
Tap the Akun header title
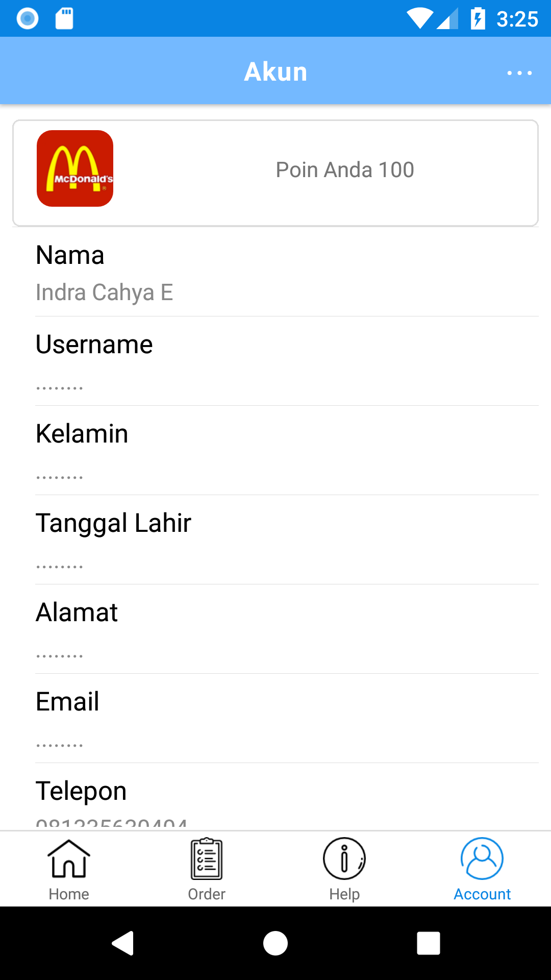pos(275,71)
